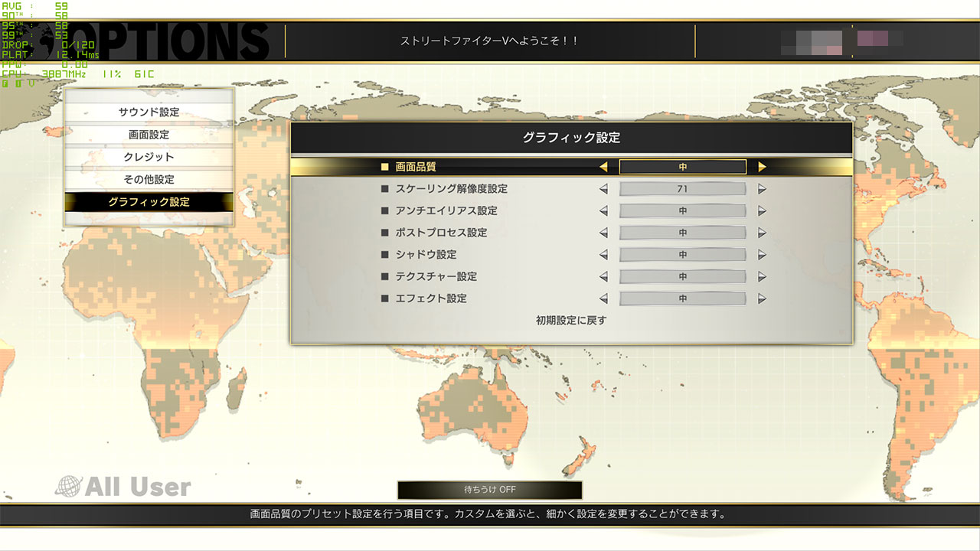Select the 画面品質 row label

(x=416, y=167)
